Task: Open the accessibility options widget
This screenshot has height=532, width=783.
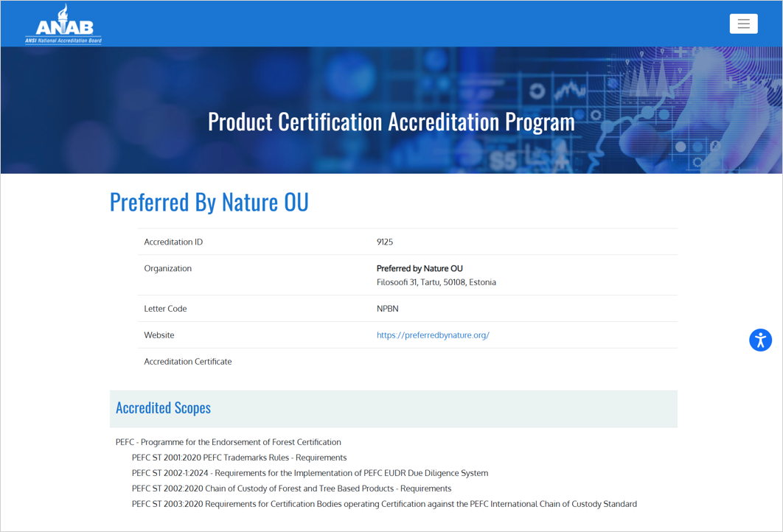Action: (x=760, y=340)
